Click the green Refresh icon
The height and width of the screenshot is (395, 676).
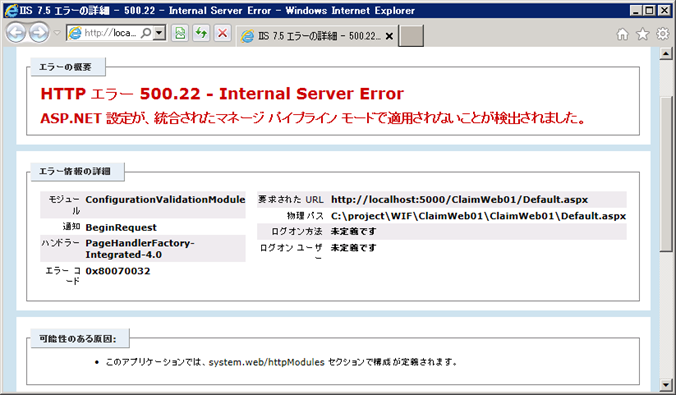click(x=201, y=33)
